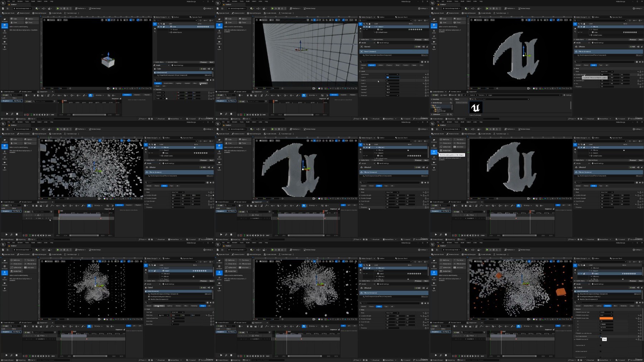The height and width of the screenshot is (362, 644).
Task: Open Location dropdown in single-cube screenshot Transform
Action: pos(160,92)
